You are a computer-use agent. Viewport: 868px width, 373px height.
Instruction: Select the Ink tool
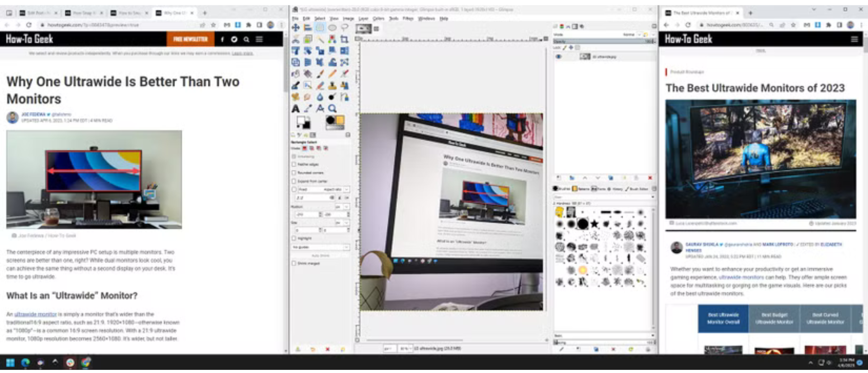(x=295, y=85)
